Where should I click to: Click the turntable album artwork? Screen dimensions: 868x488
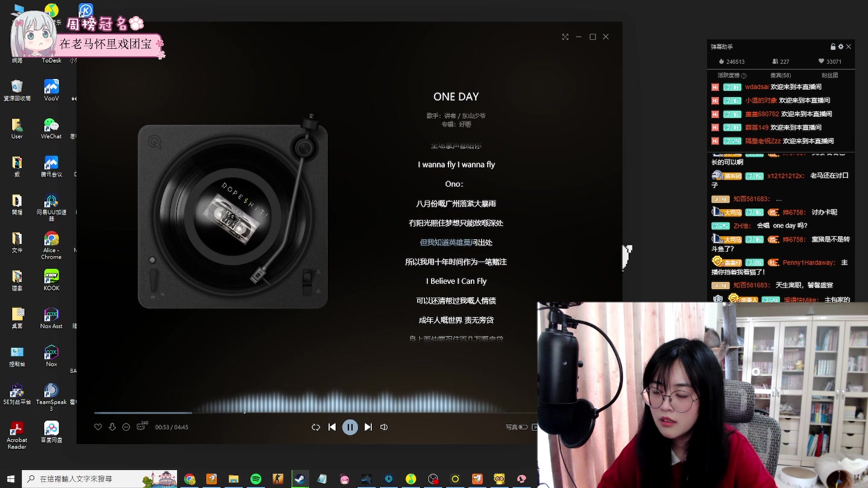click(x=233, y=216)
